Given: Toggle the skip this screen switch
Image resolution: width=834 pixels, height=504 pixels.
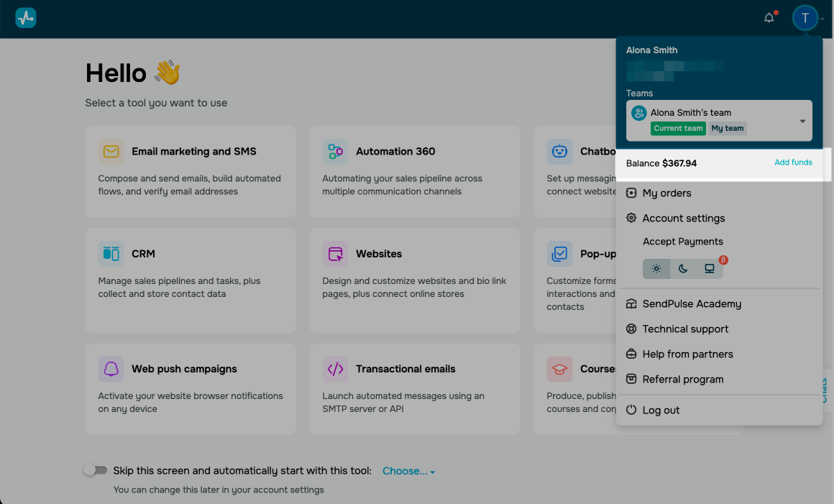Looking at the screenshot, I should (x=96, y=470).
